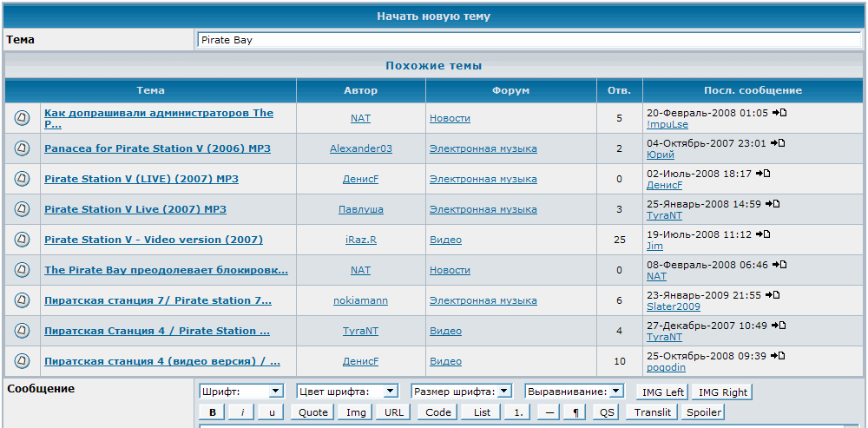
Task: Open the Цвет шрифта color dropdown
Action: [x=348, y=392]
